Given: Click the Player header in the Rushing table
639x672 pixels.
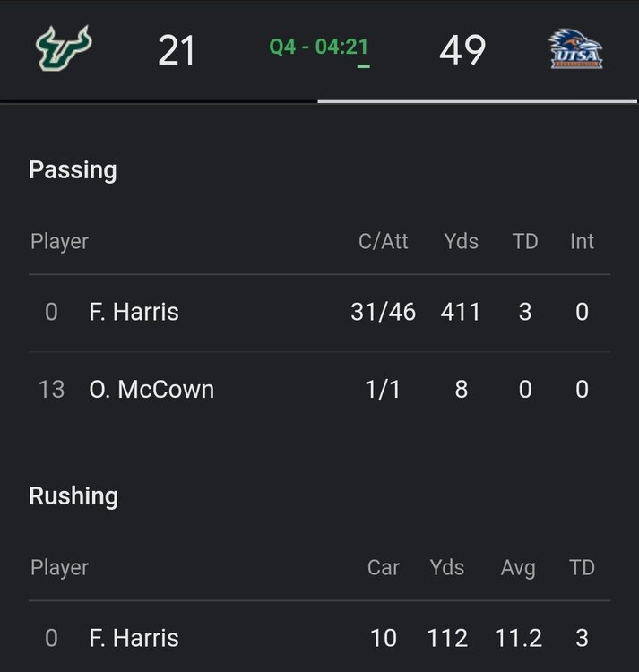Looking at the screenshot, I should coord(59,567).
